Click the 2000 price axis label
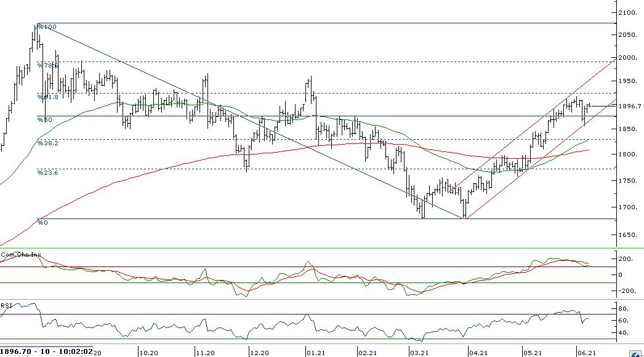The height and width of the screenshot is (357, 644). 629,58
